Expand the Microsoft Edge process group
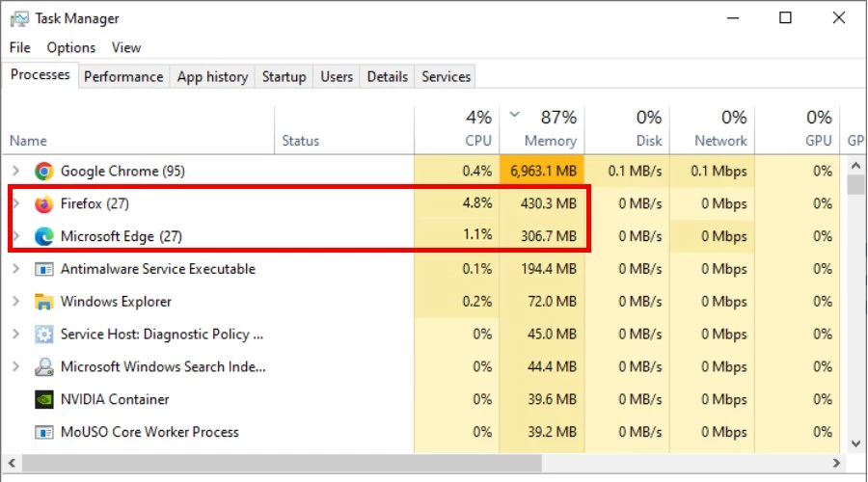The image size is (868, 482). (x=15, y=236)
